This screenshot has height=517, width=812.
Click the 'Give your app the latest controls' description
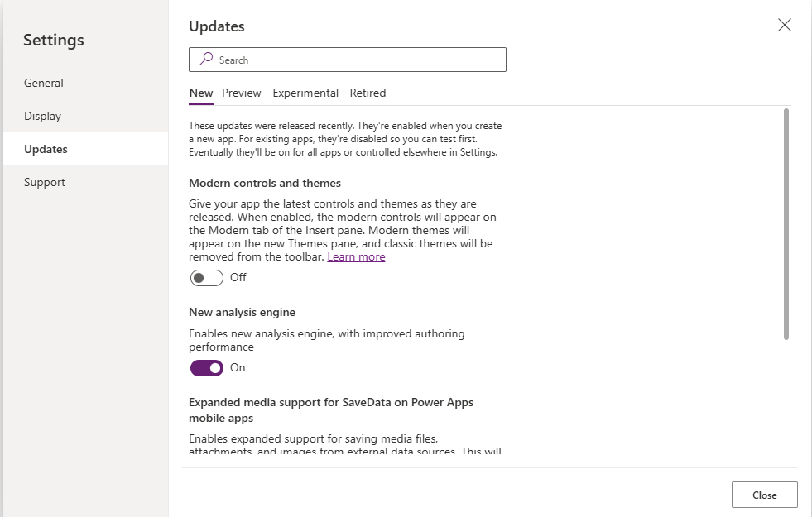pyautogui.click(x=343, y=230)
